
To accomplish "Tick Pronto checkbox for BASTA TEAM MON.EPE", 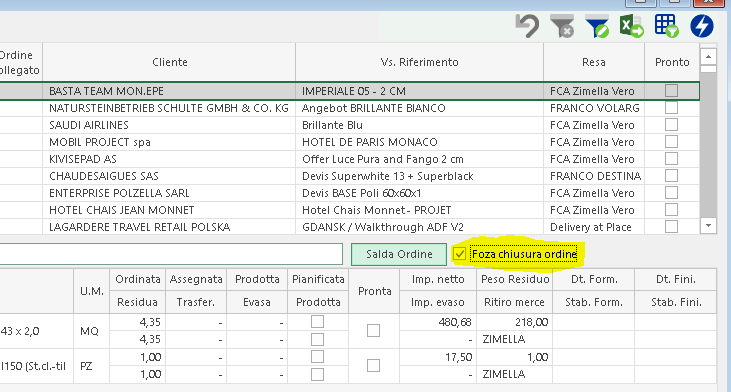I will [x=671, y=90].
